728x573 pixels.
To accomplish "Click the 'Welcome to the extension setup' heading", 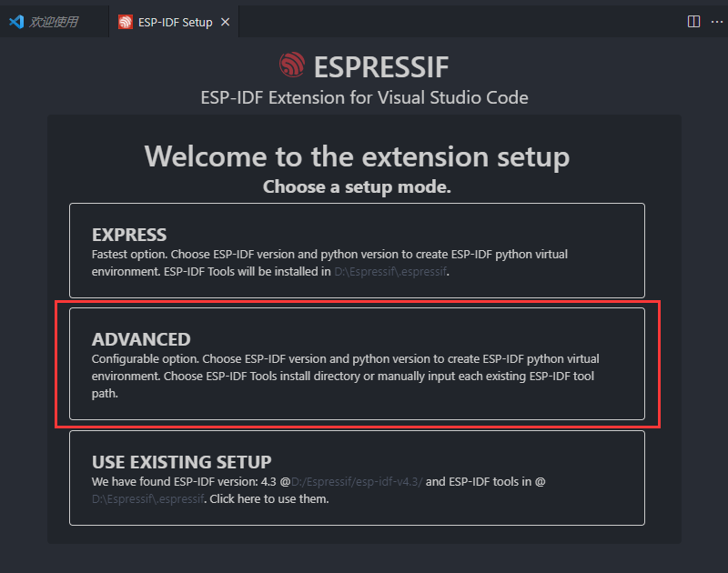I will pyautogui.click(x=357, y=156).
